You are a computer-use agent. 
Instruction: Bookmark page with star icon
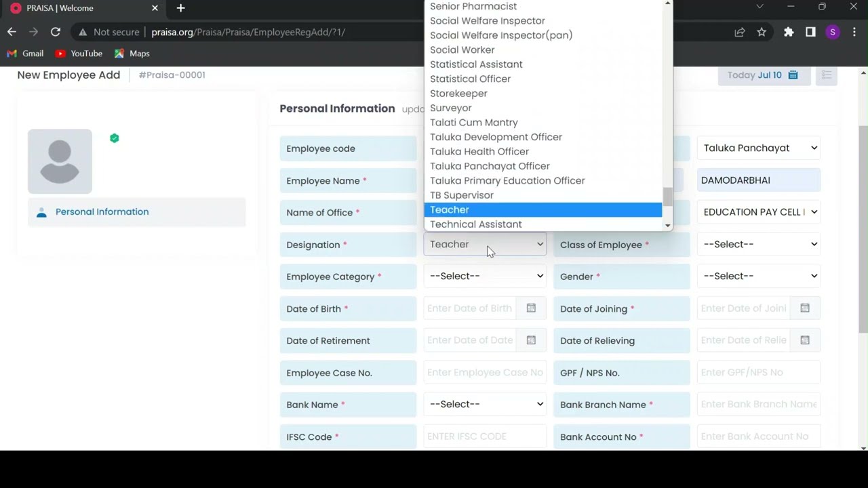click(x=762, y=32)
